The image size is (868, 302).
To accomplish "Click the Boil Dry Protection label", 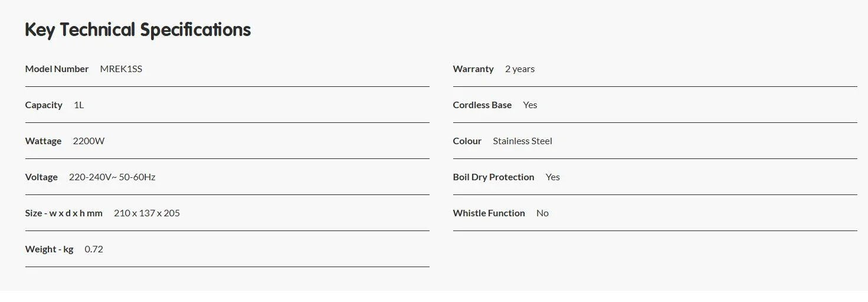I will click(x=493, y=177).
